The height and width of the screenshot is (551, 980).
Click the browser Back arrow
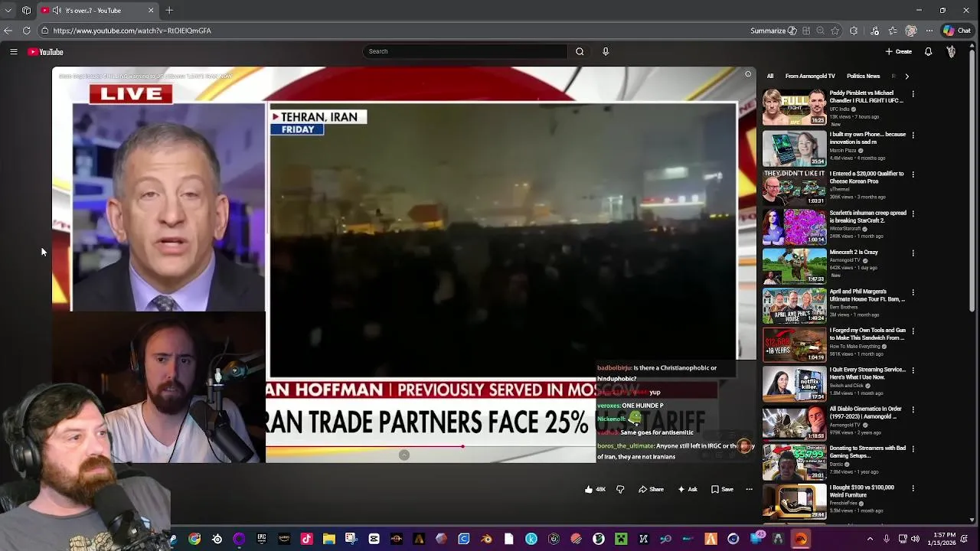tap(8, 31)
